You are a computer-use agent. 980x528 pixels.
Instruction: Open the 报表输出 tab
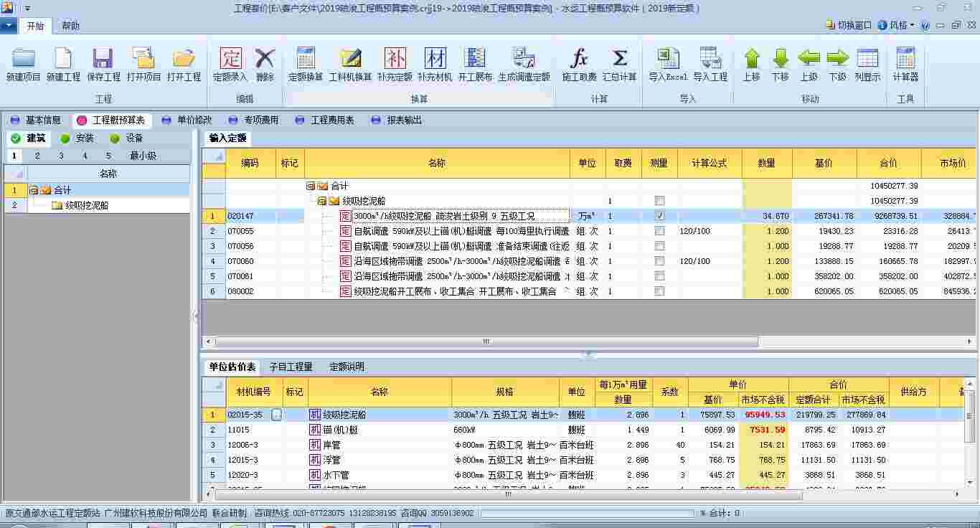point(405,120)
